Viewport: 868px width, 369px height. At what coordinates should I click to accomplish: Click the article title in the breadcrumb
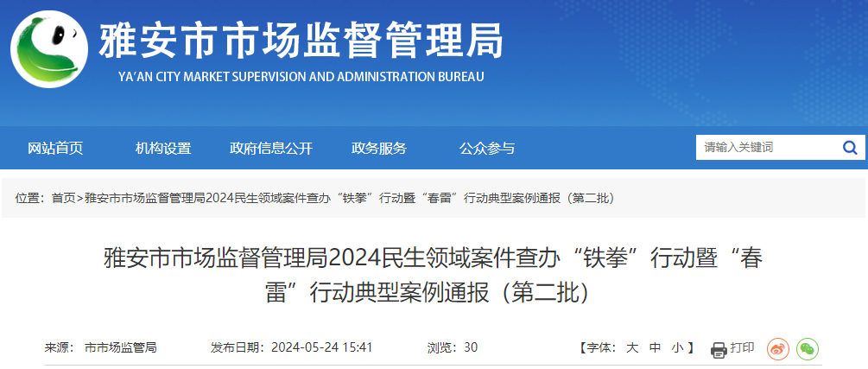(x=349, y=198)
